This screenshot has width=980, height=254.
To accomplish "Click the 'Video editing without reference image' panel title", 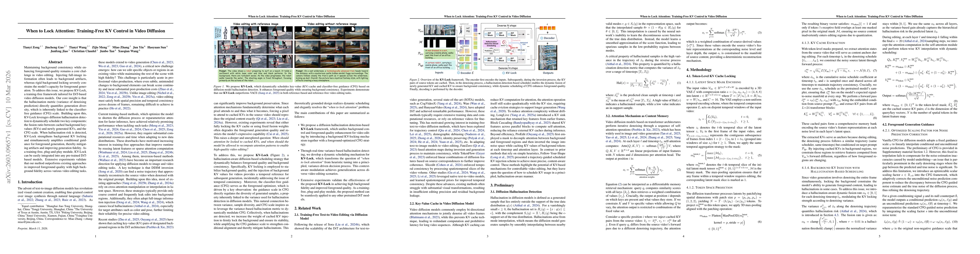I will 332,24.
